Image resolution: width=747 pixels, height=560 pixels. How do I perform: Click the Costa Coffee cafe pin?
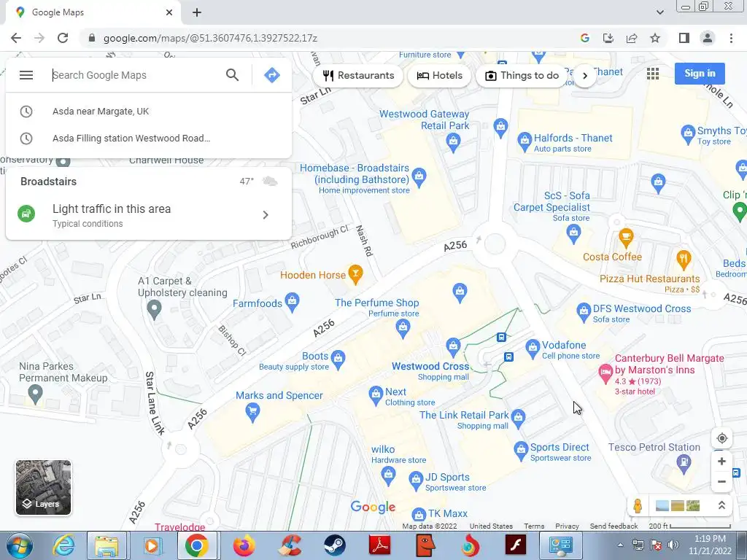pos(625,237)
